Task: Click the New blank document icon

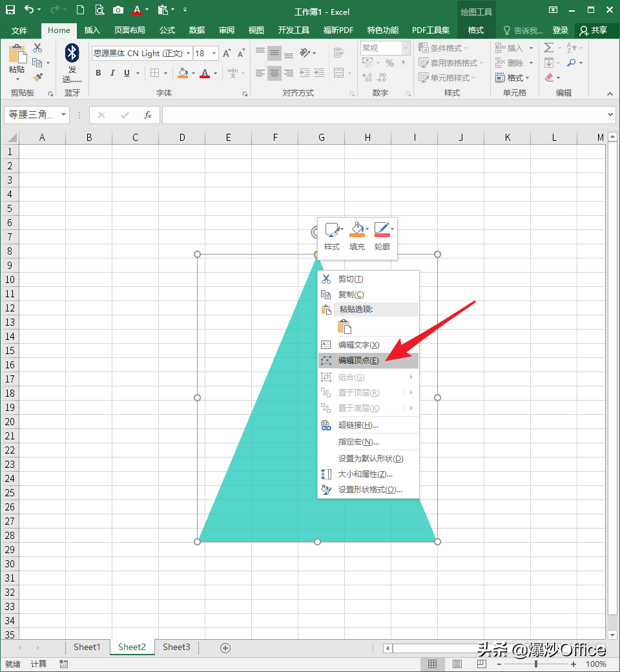Action: [x=80, y=10]
